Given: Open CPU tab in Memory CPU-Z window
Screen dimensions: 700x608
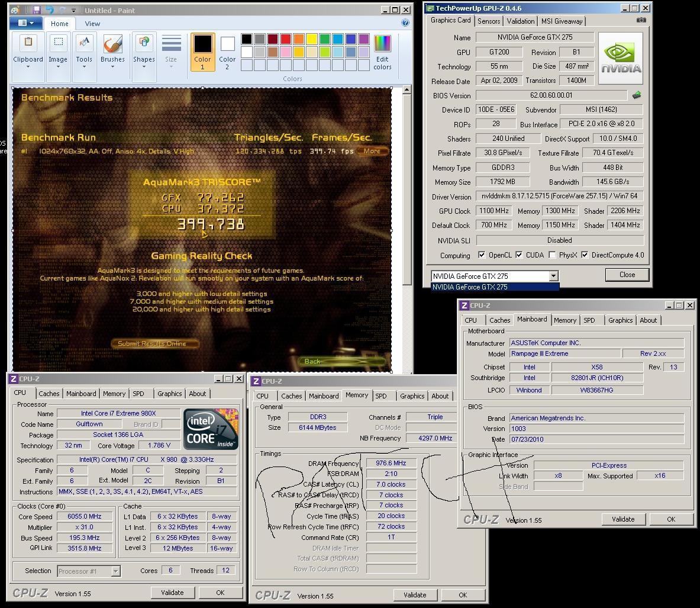Looking at the screenshot, I should tap(263, 396).
